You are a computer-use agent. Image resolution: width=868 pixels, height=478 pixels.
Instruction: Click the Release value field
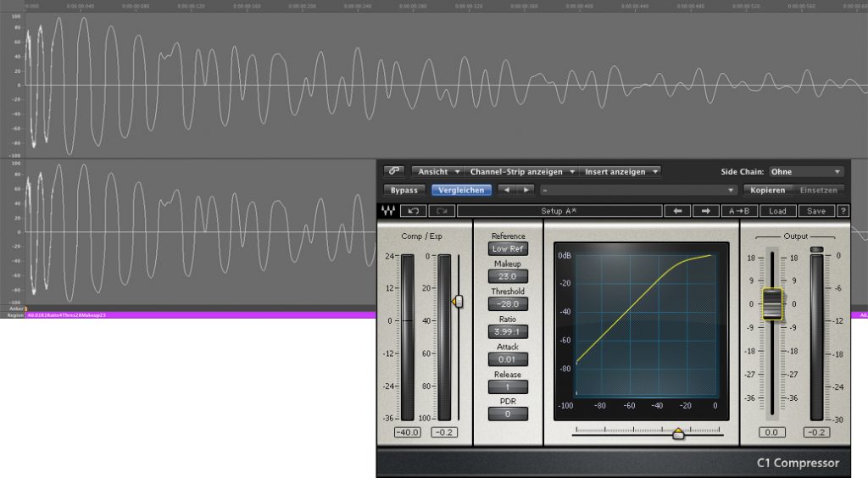(508, 386)
